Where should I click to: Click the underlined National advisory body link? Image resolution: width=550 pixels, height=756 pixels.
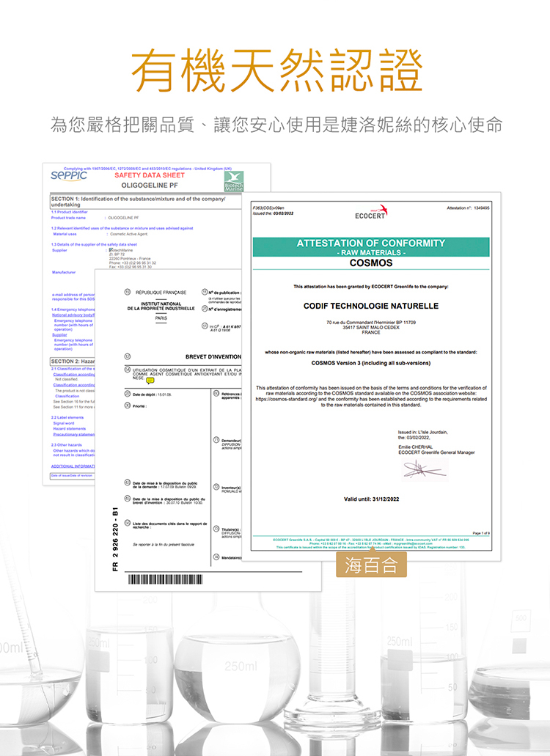point(73,315)
